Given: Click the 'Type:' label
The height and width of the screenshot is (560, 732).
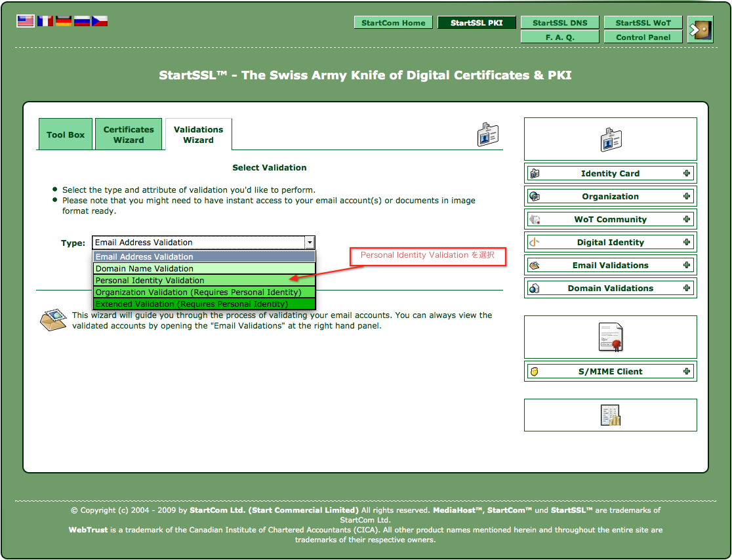Looking at the screenshot, I should click(73, 243).
